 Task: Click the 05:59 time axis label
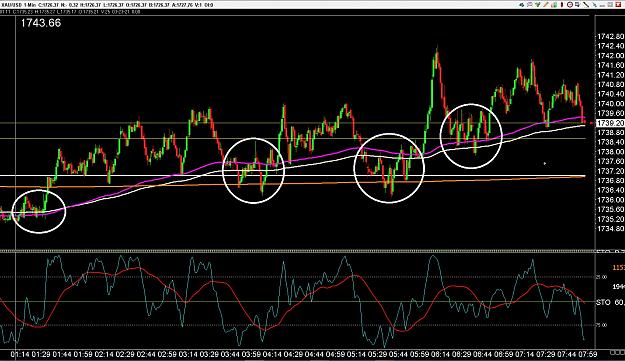(420, 354)
